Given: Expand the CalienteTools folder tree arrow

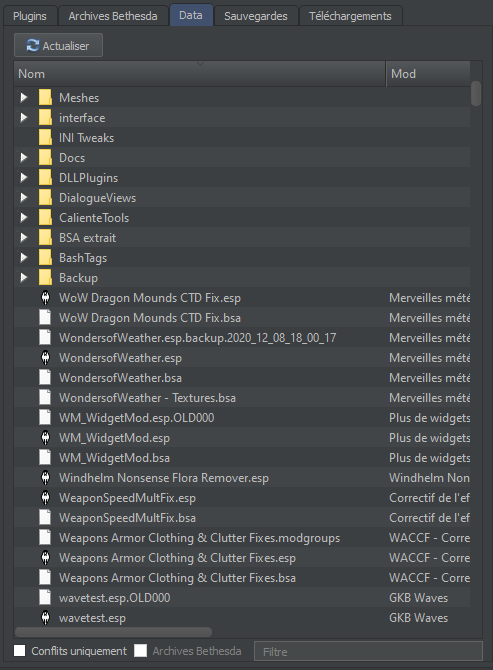Looking at the screenshot, I should 24,217.
